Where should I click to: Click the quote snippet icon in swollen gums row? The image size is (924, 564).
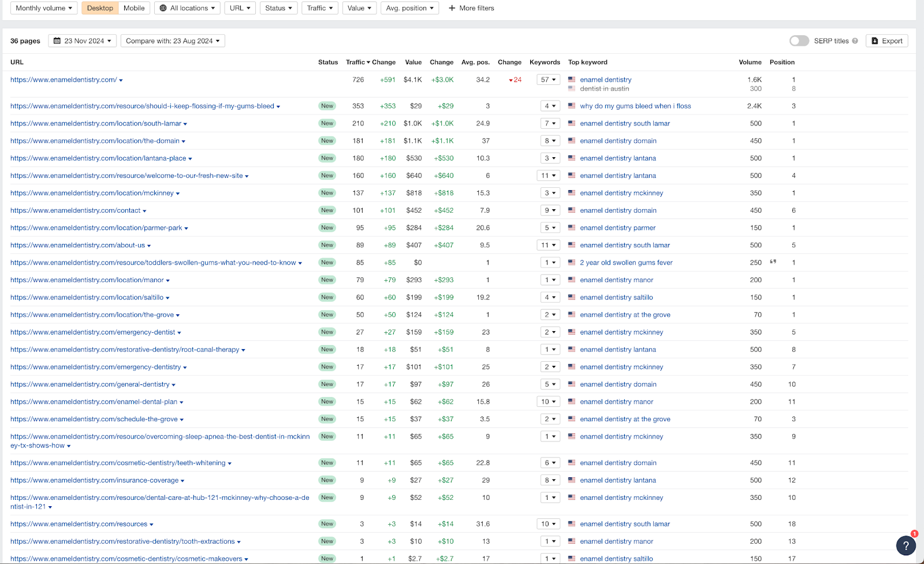coord(773,262)
